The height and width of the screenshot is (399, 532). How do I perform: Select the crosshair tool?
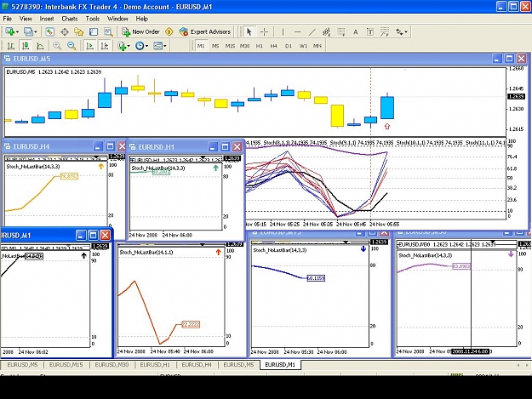(264, 31)
